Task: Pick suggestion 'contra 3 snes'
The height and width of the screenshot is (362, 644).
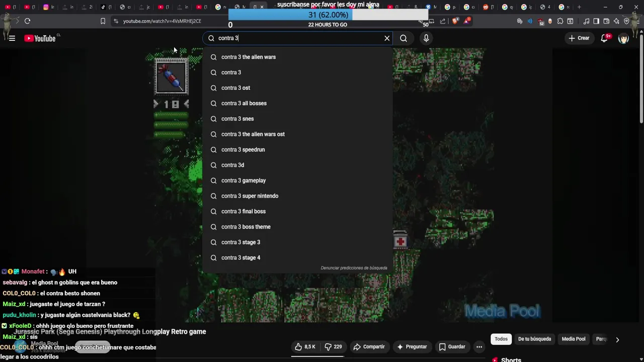Action: pyautogui.click(x=297, y=119)
